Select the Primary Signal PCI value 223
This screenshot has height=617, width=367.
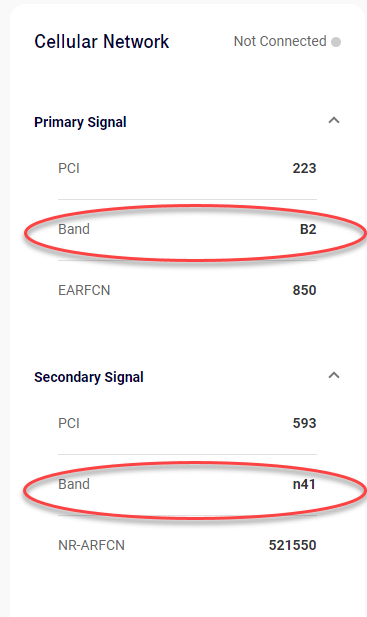(304, 168)
